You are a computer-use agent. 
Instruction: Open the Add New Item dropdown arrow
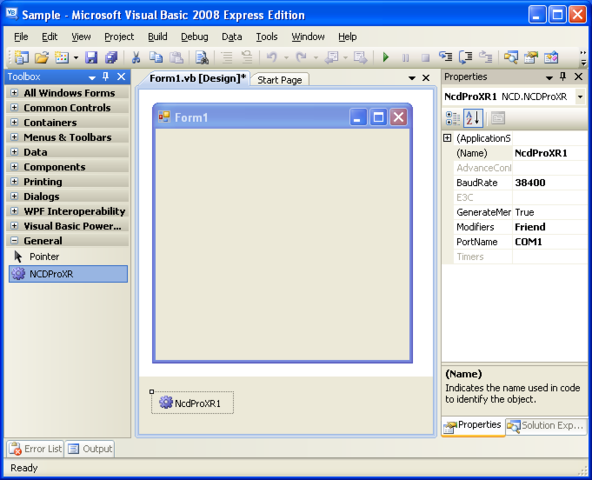76,58
